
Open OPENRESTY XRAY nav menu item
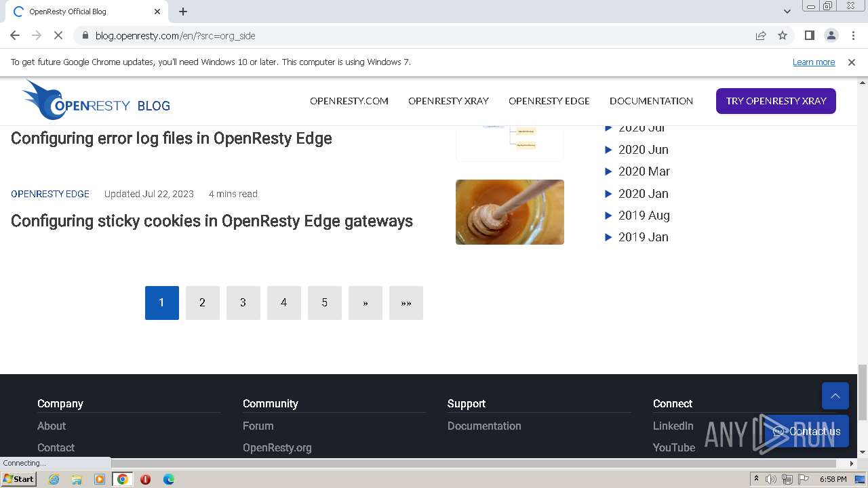[448, 101]
